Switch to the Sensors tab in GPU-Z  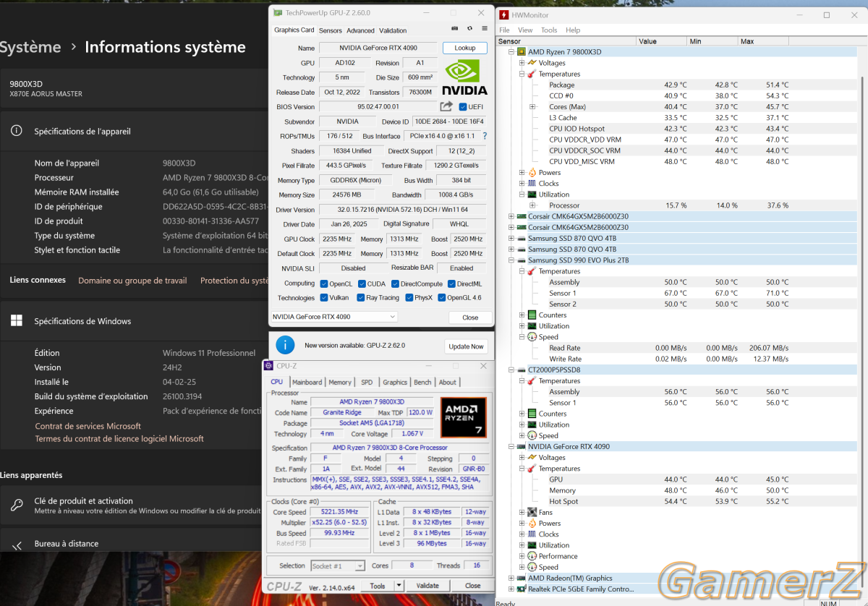(x=331, y=30)
